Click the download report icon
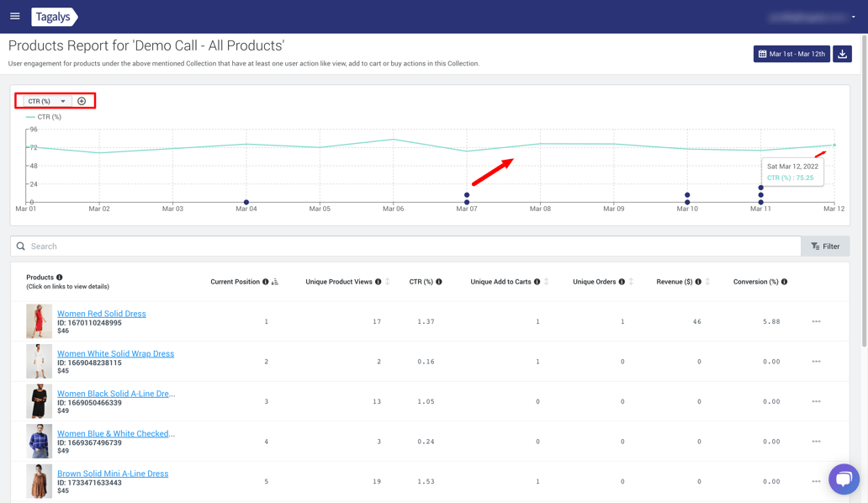Viewport: 868px width, 503px height. click(842, 54)
